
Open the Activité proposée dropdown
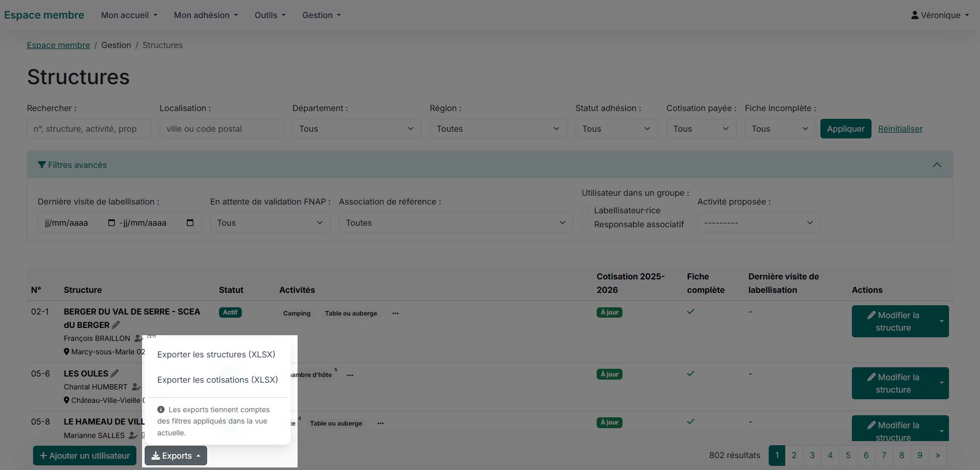tap(758, 223)
